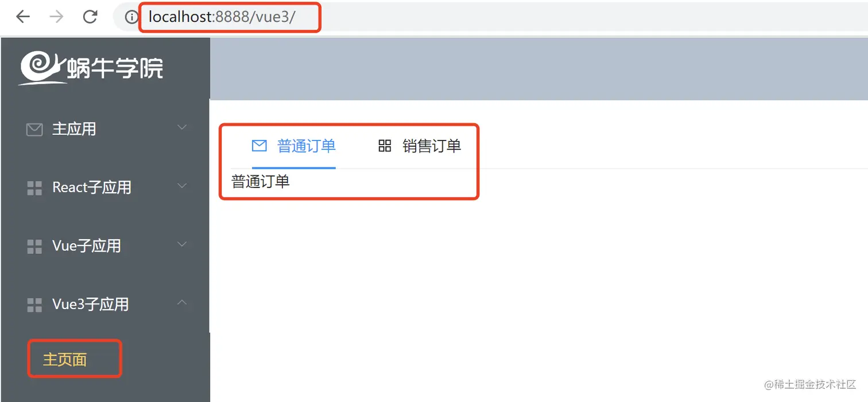Click the grid icon beside Vue3子应用

(x=34, y=305)
